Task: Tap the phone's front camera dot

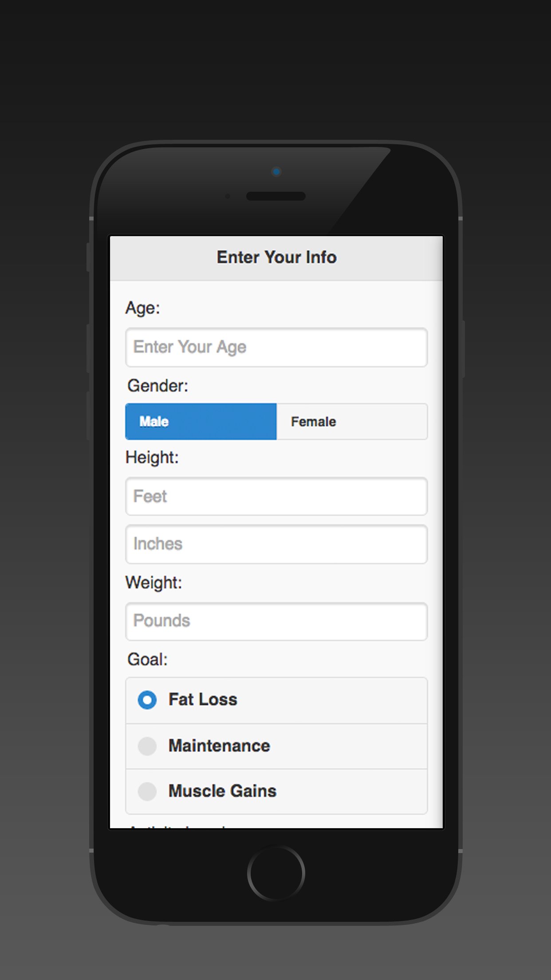Action: pos(276,172)
